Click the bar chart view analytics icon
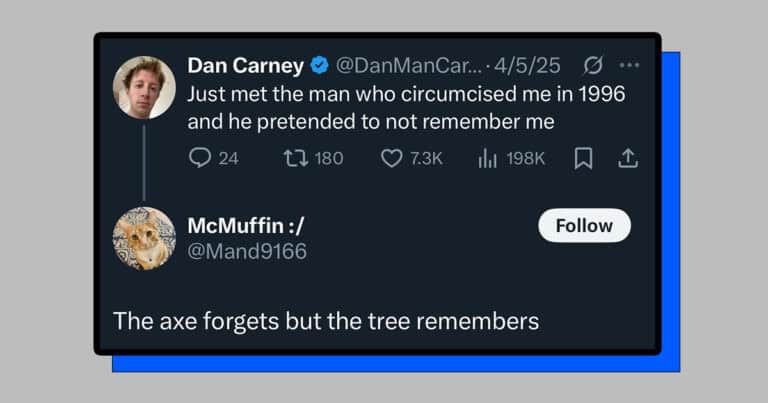The width and height of the screenshot is (768, 403). coord(488,158)
